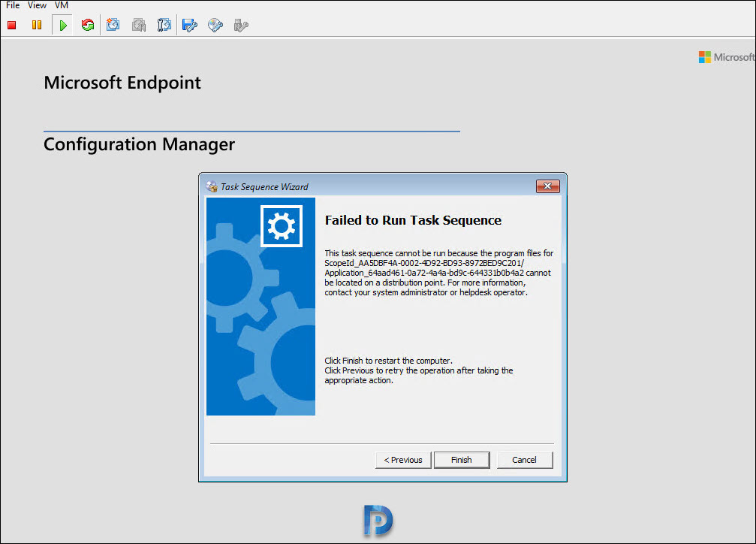756x544 pixels.
Task: Click the Previous button in the wizard
Action: coord(403,460)
